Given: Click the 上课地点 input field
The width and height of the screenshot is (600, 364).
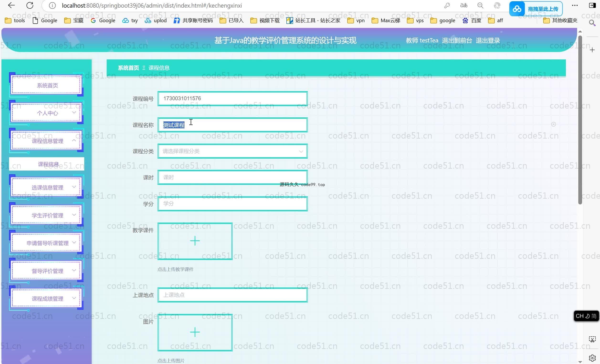Looking at the screenshot, I should 232,295.
